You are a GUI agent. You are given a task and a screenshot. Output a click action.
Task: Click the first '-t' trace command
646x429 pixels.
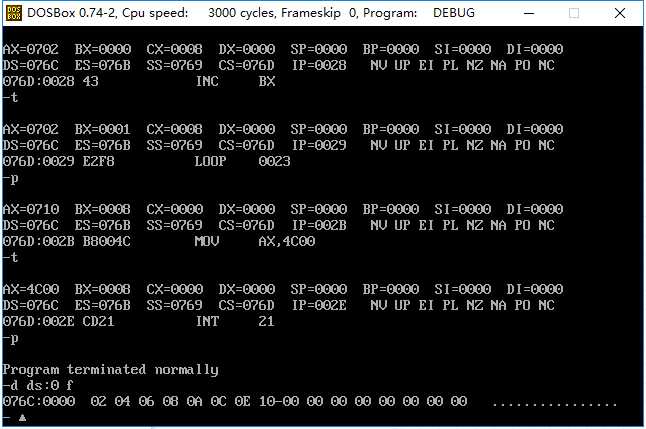(x=10, y=97)
